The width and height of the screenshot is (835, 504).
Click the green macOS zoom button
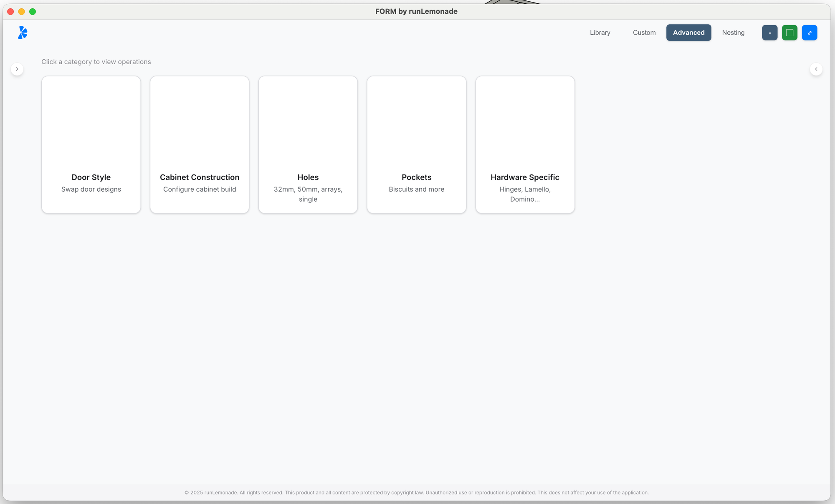(x=33, y=12)
